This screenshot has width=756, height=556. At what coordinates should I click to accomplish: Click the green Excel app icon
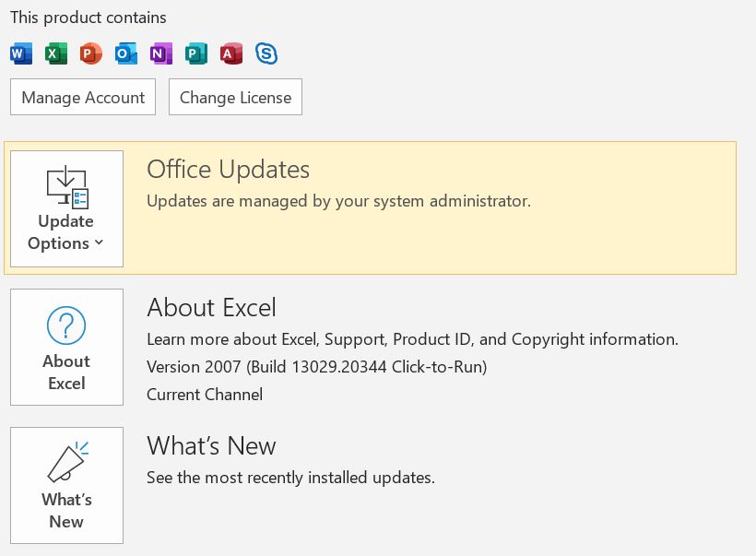pyautogui.click(x=55, y=53)
